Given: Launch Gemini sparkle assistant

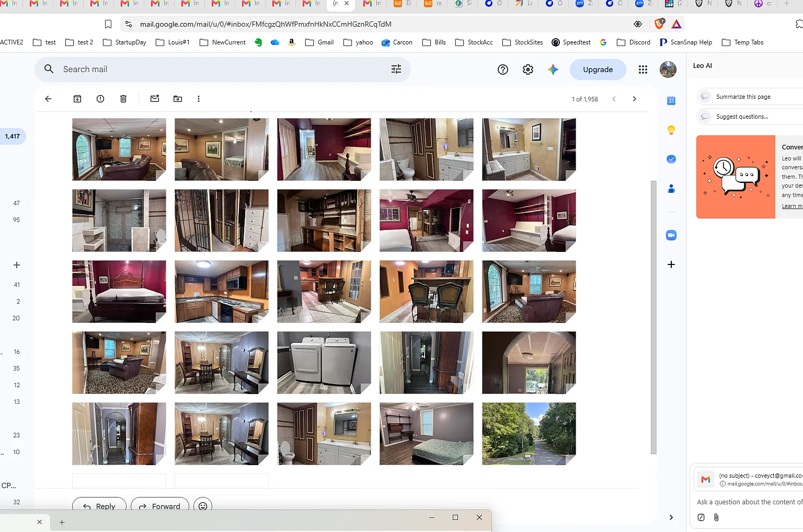Looking at the screenshot, I should tap(553, 70).
